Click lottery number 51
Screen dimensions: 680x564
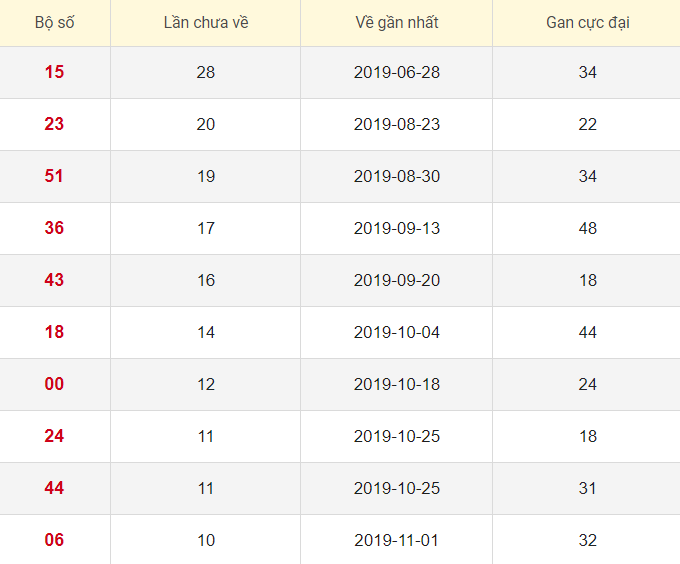coord(54,176)
